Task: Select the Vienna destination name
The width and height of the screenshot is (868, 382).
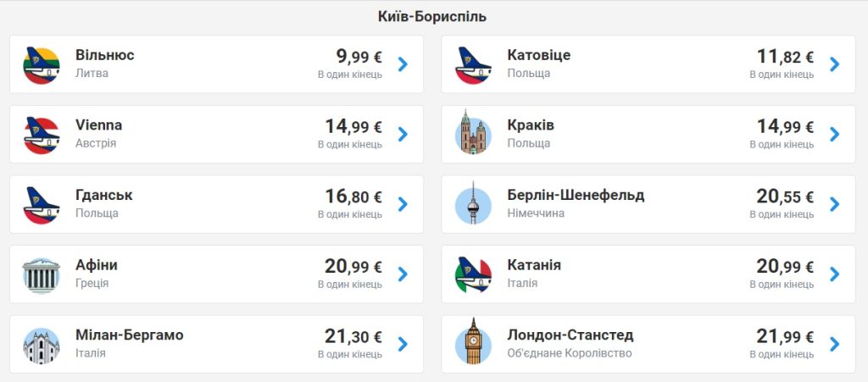Action: (x=98, y=125)
